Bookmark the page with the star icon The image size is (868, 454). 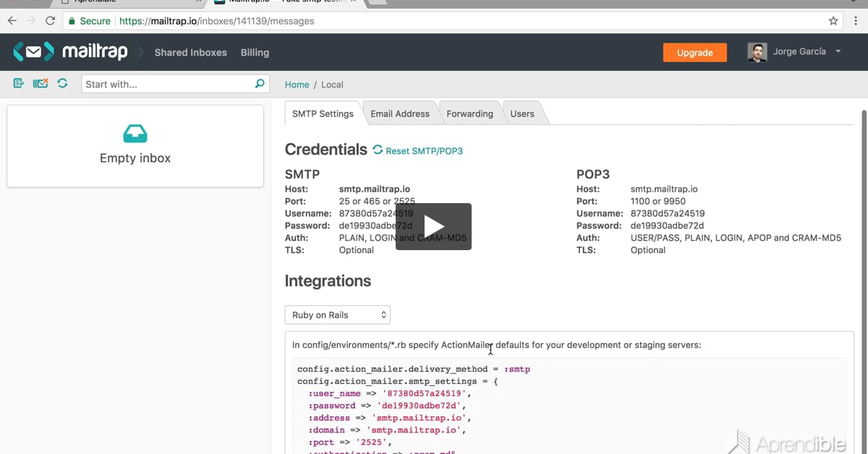833,21
